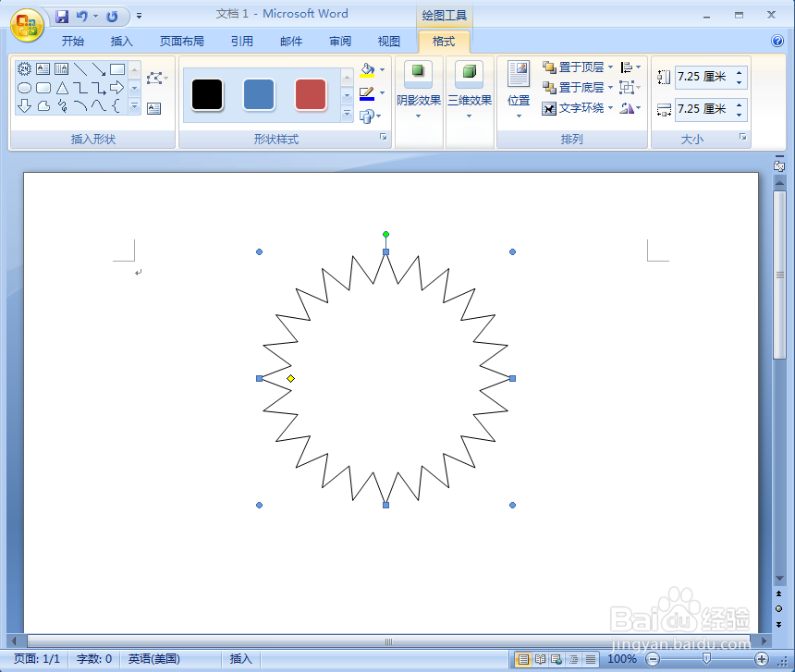Select the left brace shape
Screen dimensions: 795x672
(116, 106)
